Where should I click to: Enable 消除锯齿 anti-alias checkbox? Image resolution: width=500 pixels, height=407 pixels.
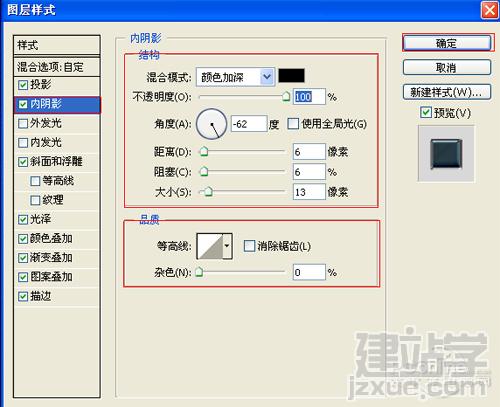coord(249,246)
